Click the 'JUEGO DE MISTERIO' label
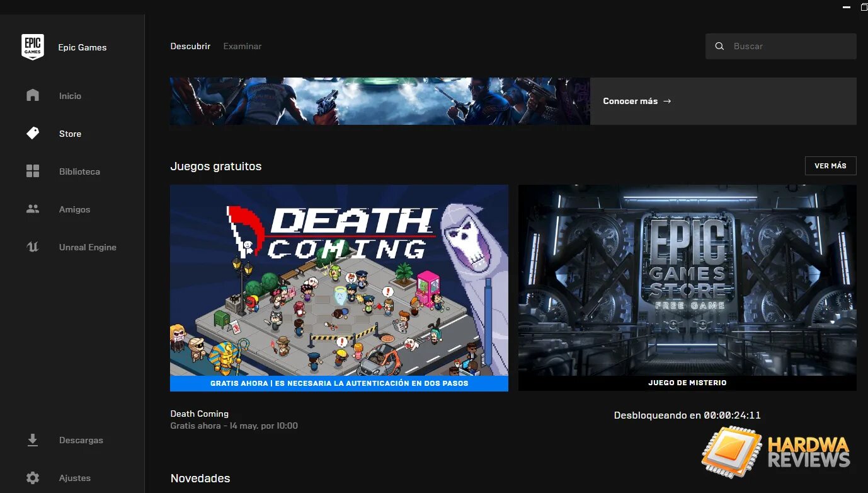Screen dimensions: 868x493 tap(687, 383)
